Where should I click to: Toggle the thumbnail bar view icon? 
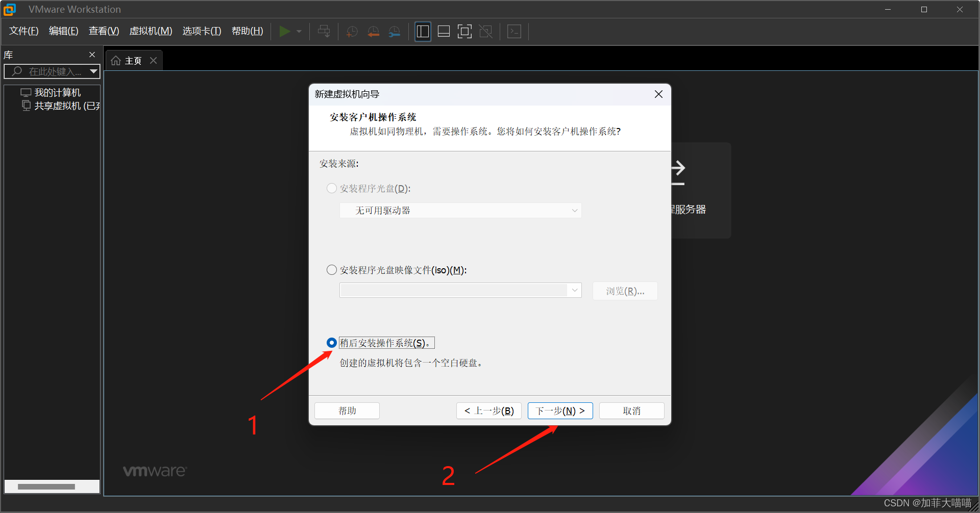tap(444, 32)
